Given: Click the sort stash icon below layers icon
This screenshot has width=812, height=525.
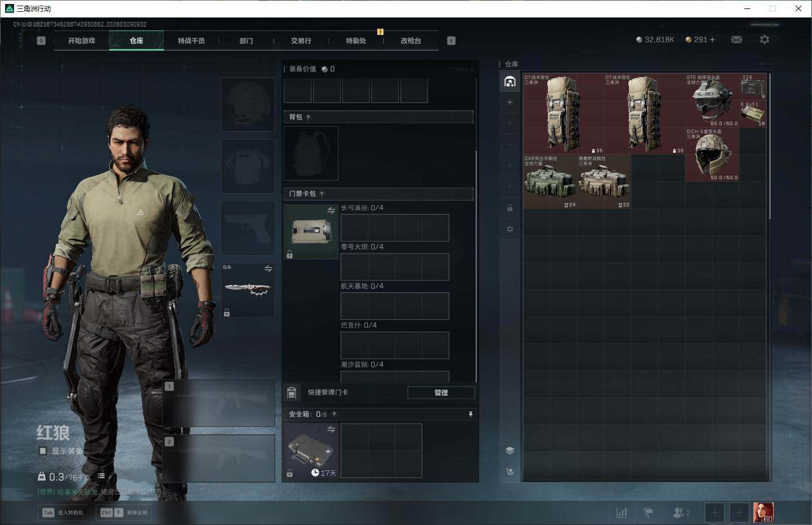Looking at the screenshot, I should point(510,471).
